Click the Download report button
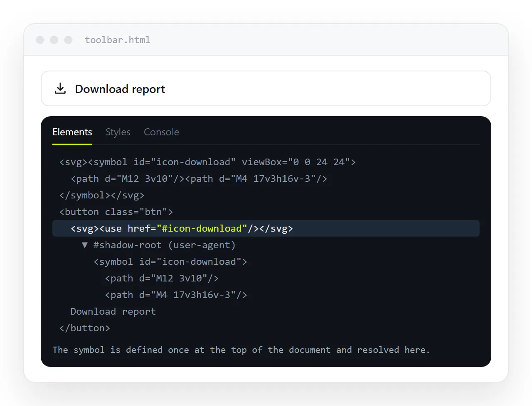 pyautogui.click(x=266, y=88)
